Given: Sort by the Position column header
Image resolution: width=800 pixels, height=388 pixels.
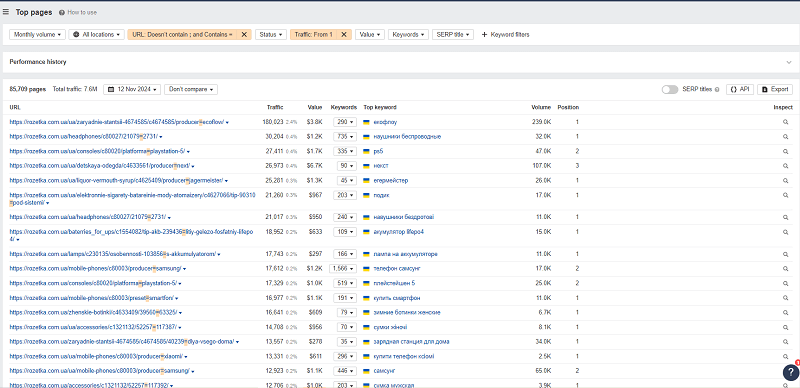Looking at the screenshot, I should coord(568,107).
